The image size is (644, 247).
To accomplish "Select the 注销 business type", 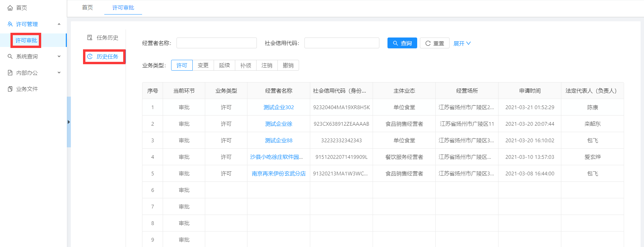I will click(x=267, y=65).
